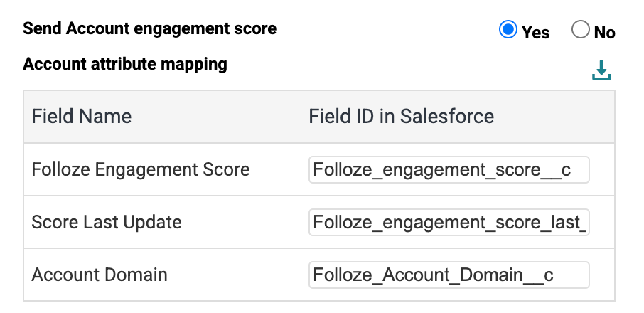Download the account attribute mapping

tap(601, 70)
